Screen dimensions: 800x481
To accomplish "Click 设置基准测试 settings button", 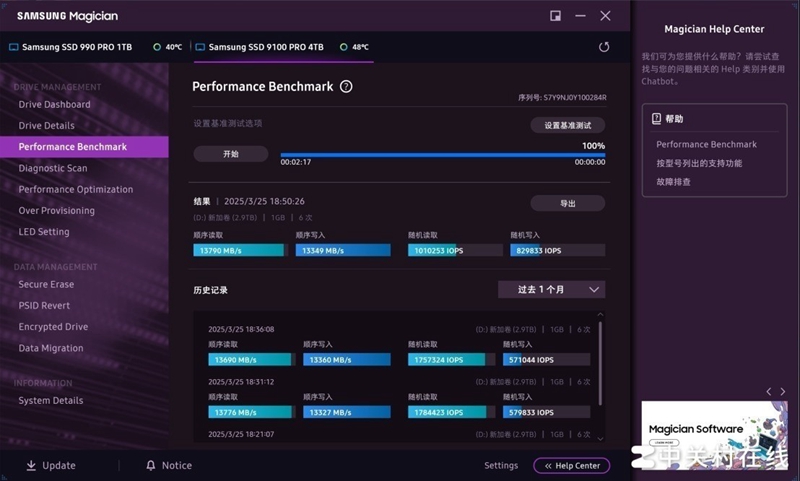I will tap(567, 125).
